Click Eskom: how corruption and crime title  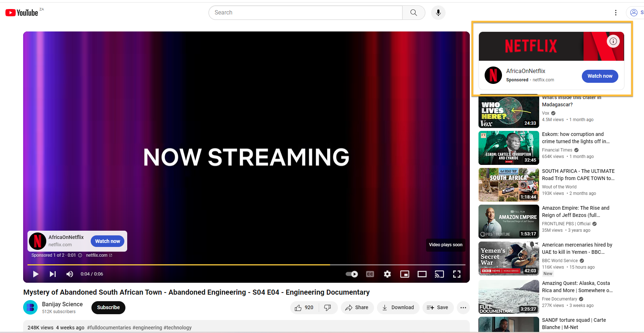576,138
